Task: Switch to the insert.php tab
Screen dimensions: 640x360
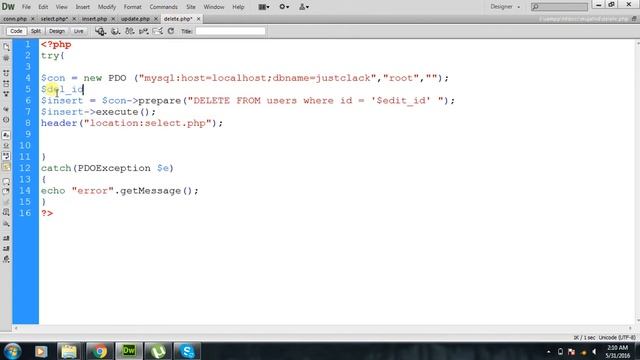Action: tap(94, 19)
